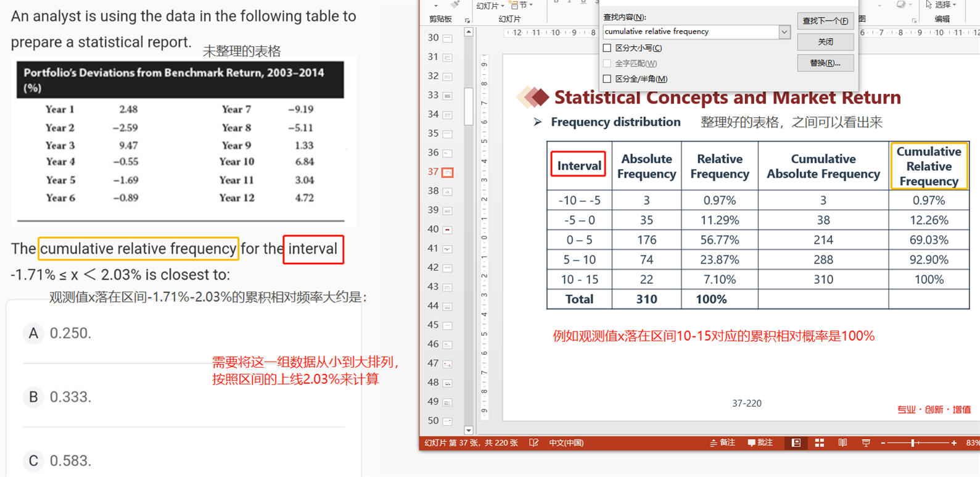Open Slide Sorter view in status bar
The width and height of the screenshot is (980, 477).
(x=820, y=443)
